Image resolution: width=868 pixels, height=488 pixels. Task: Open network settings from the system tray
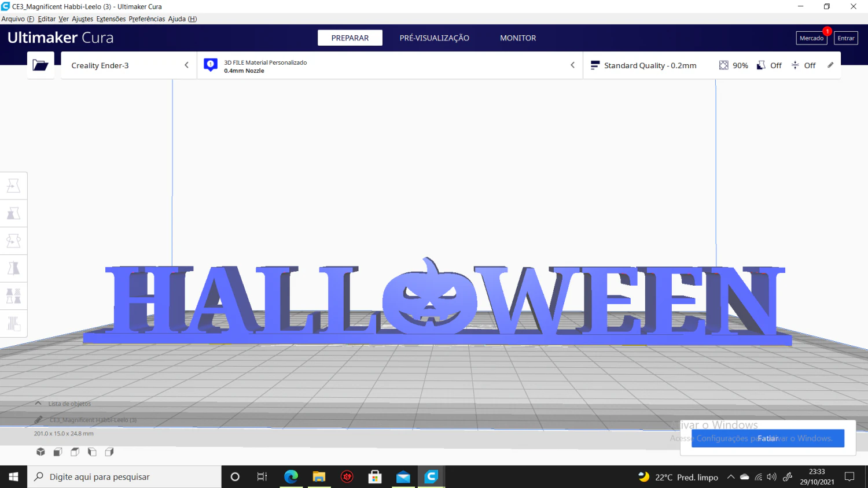tap(759, 477)
